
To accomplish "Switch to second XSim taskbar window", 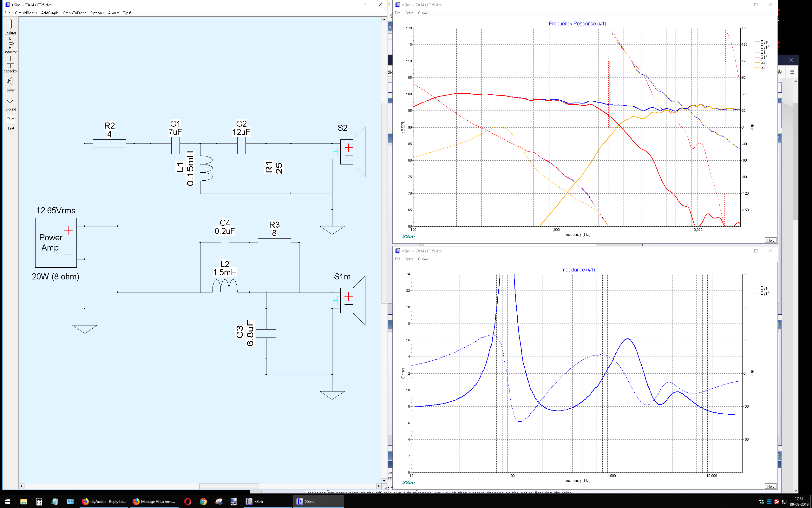I will pos(318,501).
